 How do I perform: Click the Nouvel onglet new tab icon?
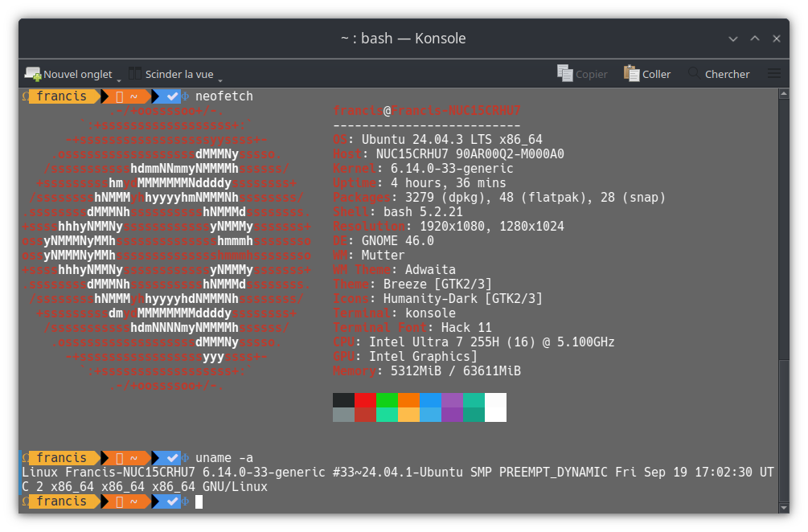(33, 74)
